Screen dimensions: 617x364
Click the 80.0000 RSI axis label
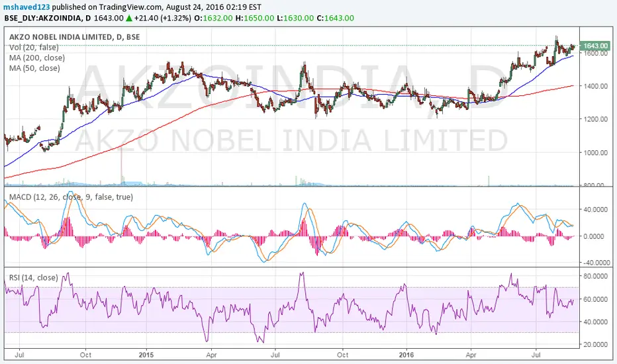595,276
